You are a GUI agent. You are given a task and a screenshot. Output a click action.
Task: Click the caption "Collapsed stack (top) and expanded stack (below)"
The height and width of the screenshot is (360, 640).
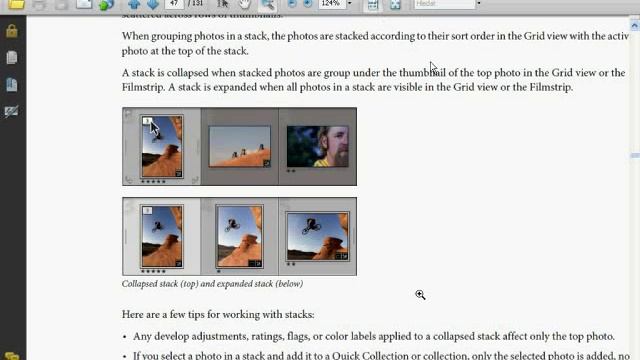point(212,284)
